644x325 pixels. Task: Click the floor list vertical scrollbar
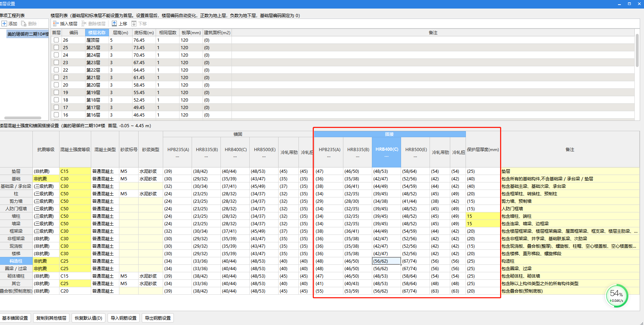coord(637,50)
